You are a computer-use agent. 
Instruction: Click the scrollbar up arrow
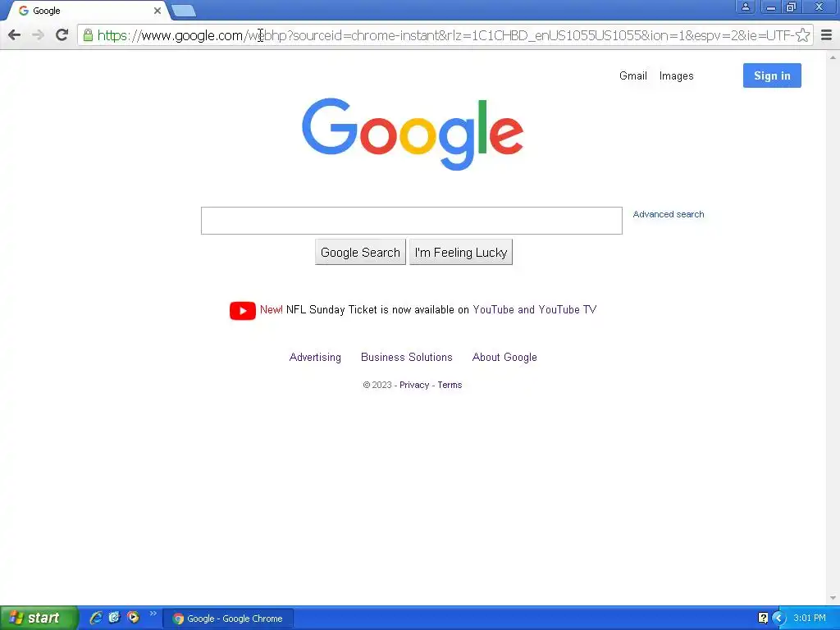point(833,57)
